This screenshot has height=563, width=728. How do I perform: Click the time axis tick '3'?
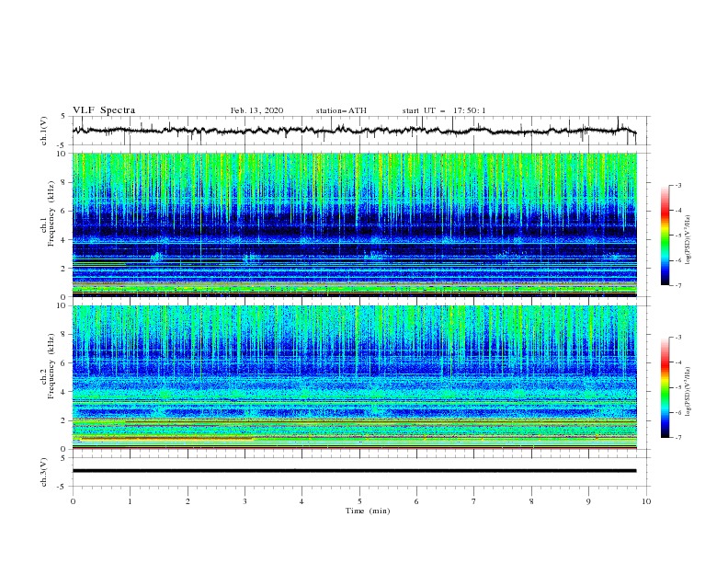pos(245,501)
